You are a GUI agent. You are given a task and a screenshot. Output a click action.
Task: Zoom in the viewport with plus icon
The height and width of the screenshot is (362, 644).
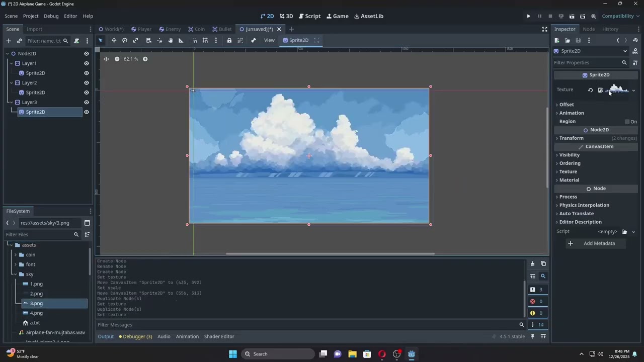pos(145,59)
